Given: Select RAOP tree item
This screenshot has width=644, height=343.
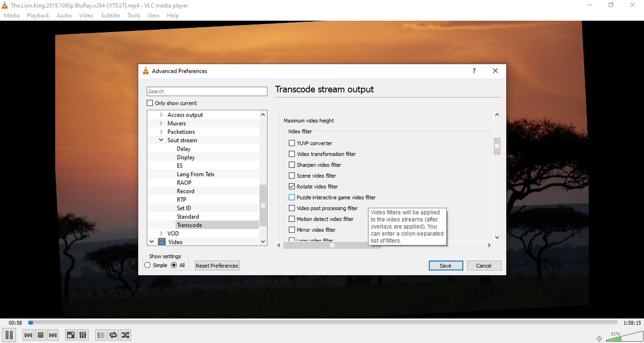Looking at the screenshot, I should [x=184, y=183].
